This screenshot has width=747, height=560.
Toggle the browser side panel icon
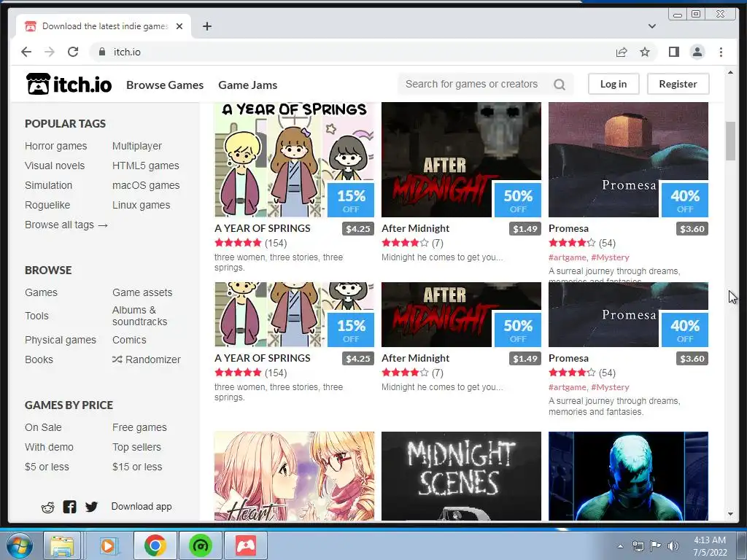(x=673, y=52)
